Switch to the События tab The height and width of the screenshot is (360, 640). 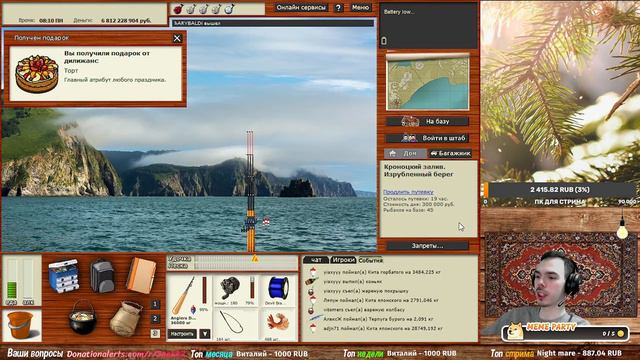coord(370,260)
